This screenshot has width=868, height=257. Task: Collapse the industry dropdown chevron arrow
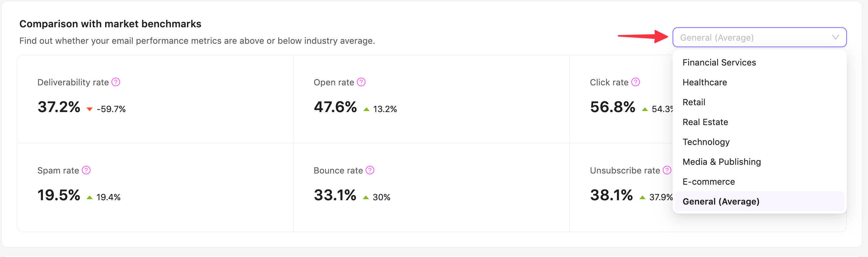point(835,37)
